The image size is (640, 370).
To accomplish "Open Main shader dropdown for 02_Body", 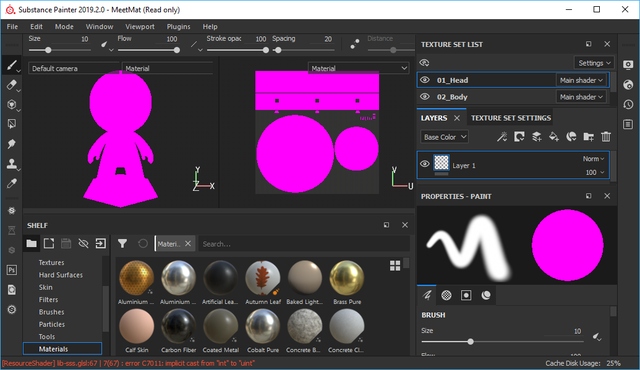I will [581, 97].
